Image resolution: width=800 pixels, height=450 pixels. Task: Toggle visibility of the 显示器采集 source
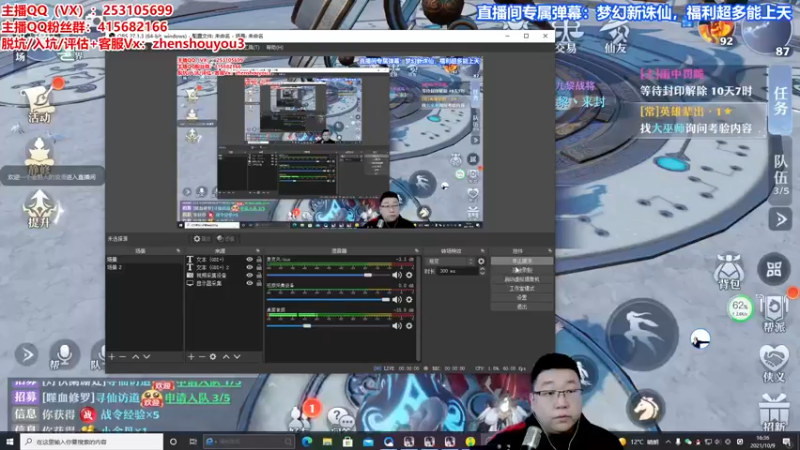pos(249,283)
